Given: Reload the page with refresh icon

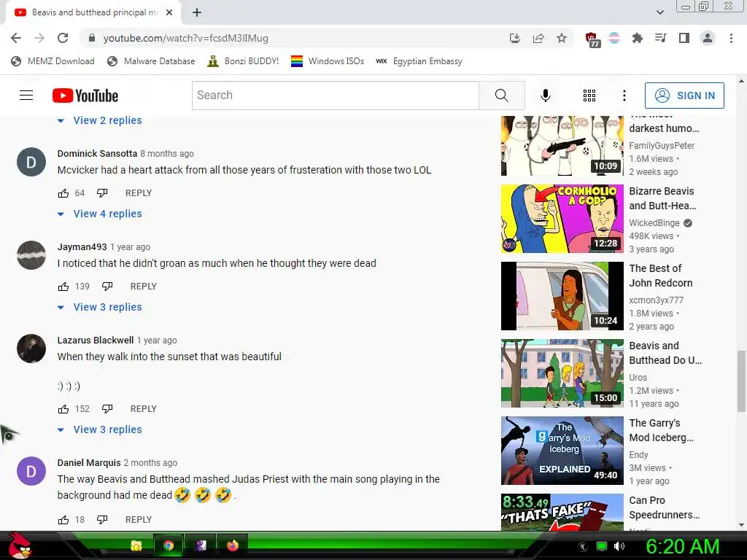Looking at the screenshot, I should [63, 38].
